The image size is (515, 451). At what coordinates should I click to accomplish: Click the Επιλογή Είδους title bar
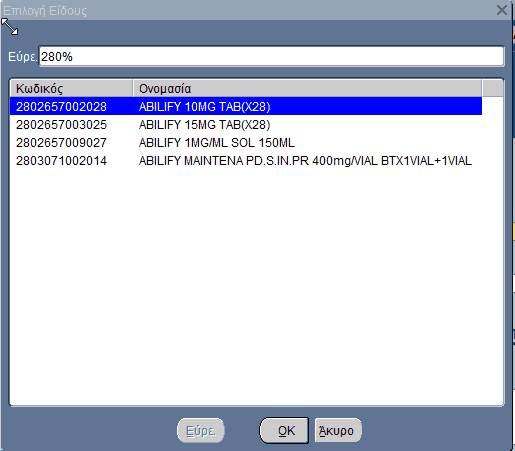pos(247,10)
